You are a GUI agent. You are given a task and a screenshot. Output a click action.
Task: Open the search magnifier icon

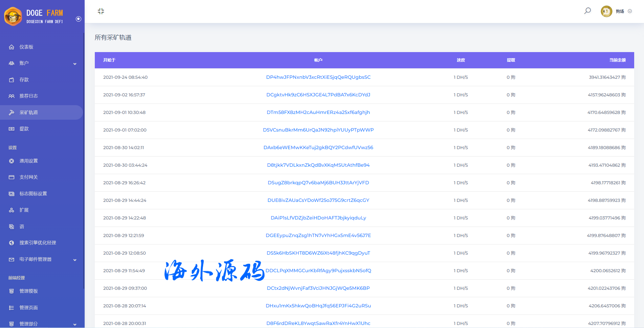(587, 11)
